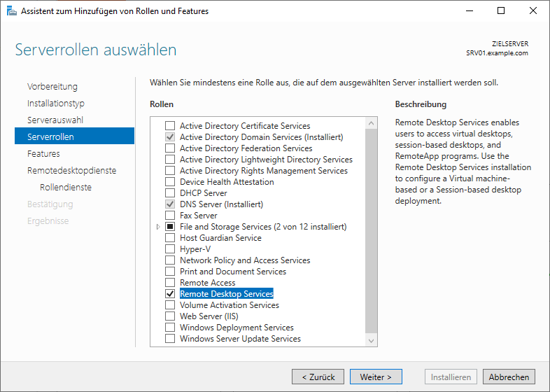Tick Network Policy and Access Services
Screen dimensions: 550x392
170,260
